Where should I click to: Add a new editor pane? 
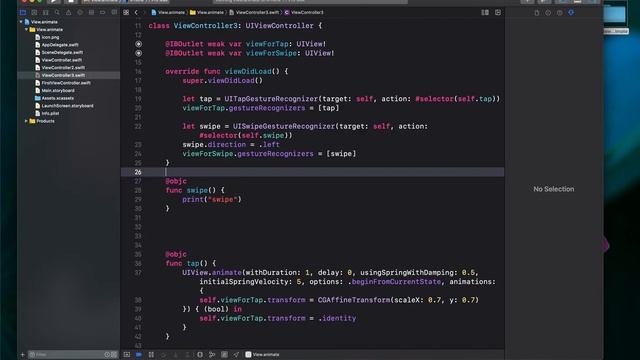pyautogui.click(x=498, y=13)
